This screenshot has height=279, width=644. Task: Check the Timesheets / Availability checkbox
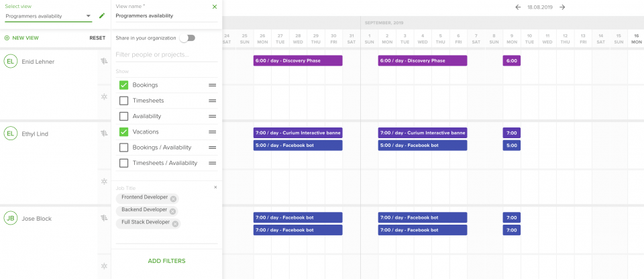pyautogui.click(x=123, y=163)
